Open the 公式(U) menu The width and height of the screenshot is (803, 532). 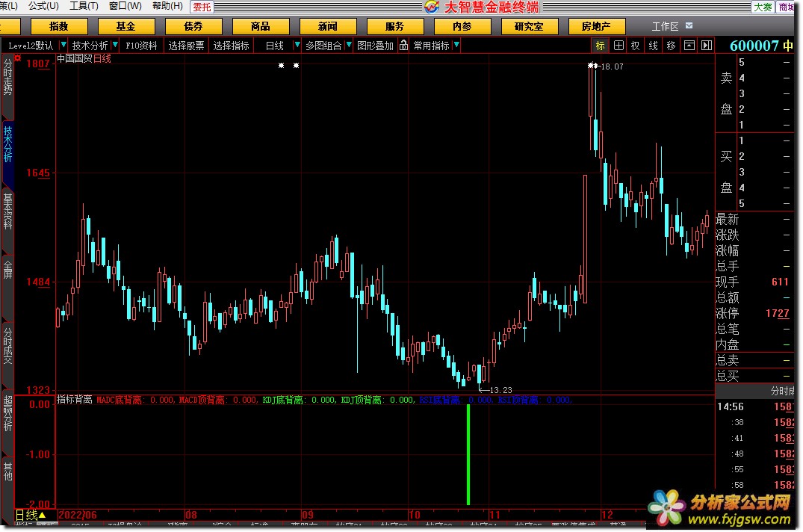[x=43, y=6]
